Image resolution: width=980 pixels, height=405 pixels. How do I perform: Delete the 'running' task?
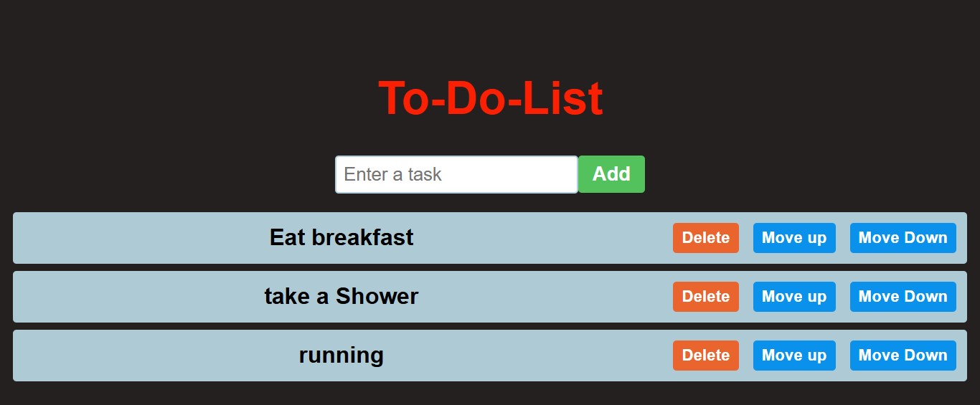(705, 356)
